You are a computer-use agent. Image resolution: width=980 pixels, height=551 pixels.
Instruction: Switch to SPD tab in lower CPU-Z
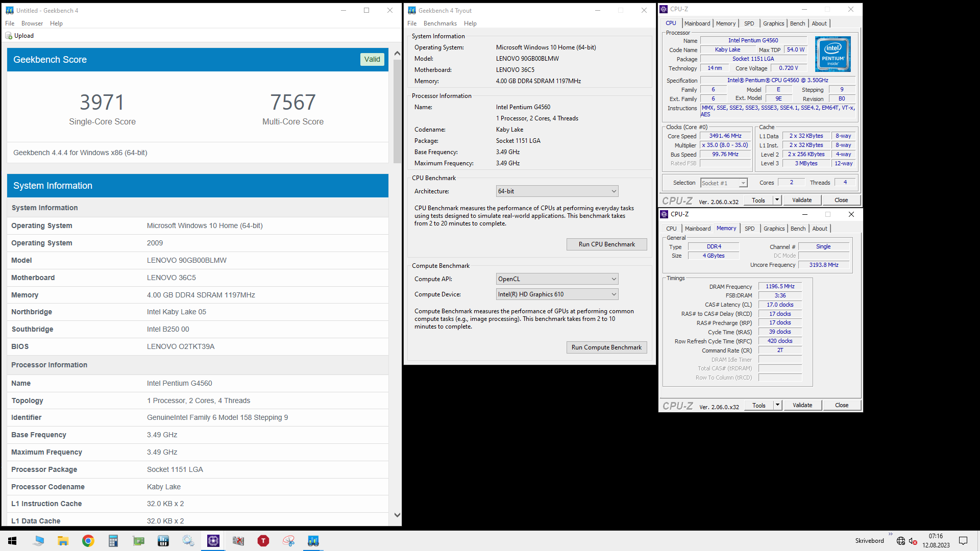click(749, 229)
